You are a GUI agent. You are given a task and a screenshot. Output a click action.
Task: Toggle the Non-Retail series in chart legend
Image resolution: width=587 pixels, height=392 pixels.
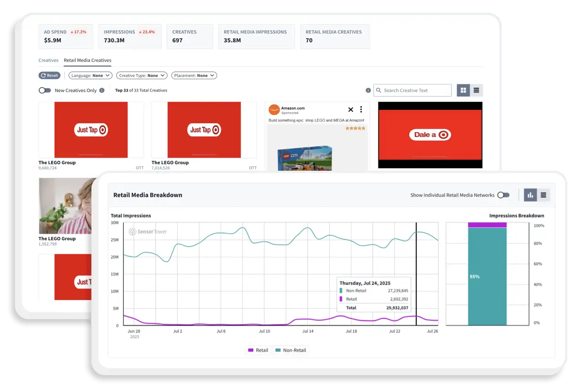coord(291,350)
